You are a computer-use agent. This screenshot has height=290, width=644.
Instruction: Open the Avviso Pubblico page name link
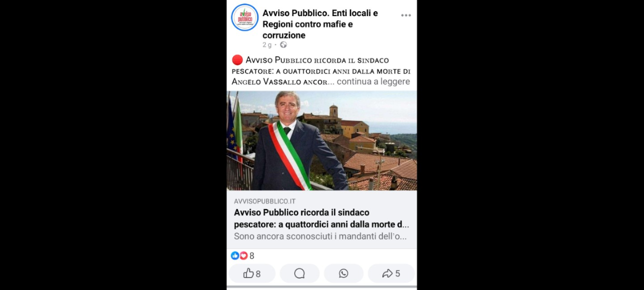[x=320, y=24]
